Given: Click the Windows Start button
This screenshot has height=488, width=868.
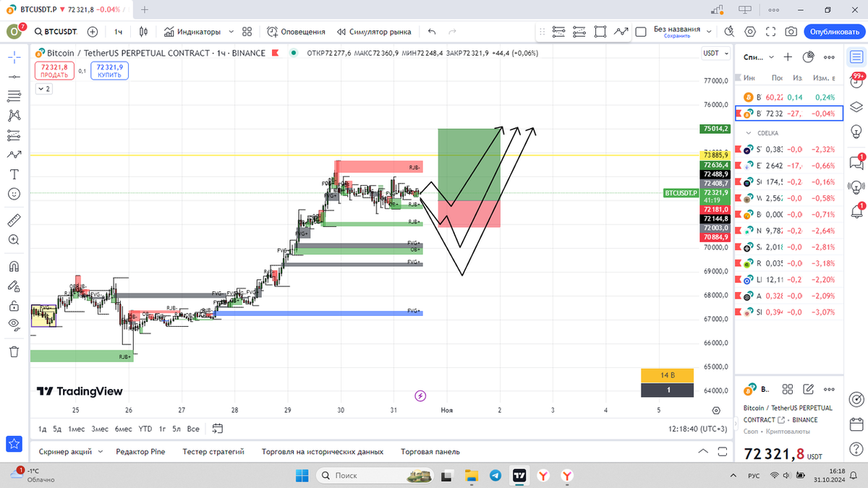Looking at the screenshot, I should [303, 475].
